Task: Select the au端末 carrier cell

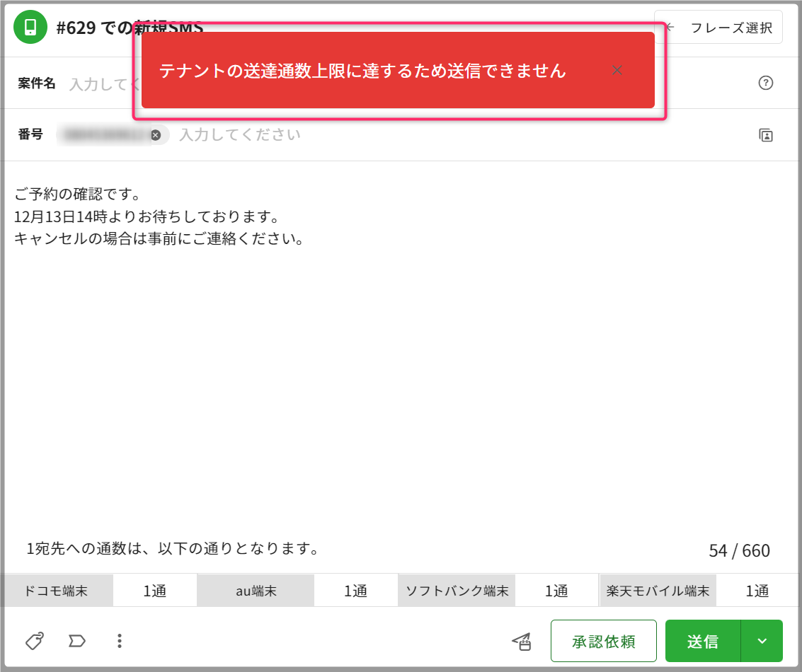Action: coord(256,591)
